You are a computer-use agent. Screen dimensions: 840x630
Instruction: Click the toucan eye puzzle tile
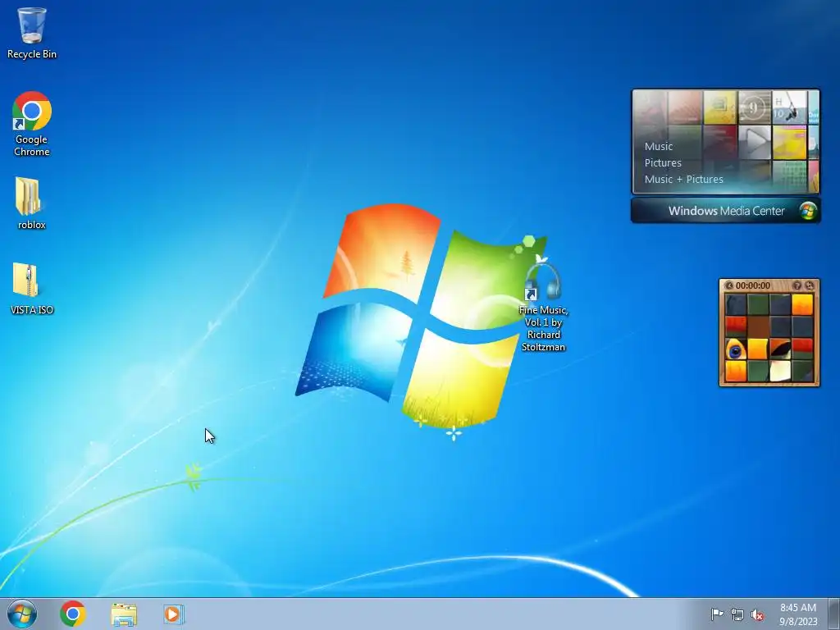pos(736,349)
